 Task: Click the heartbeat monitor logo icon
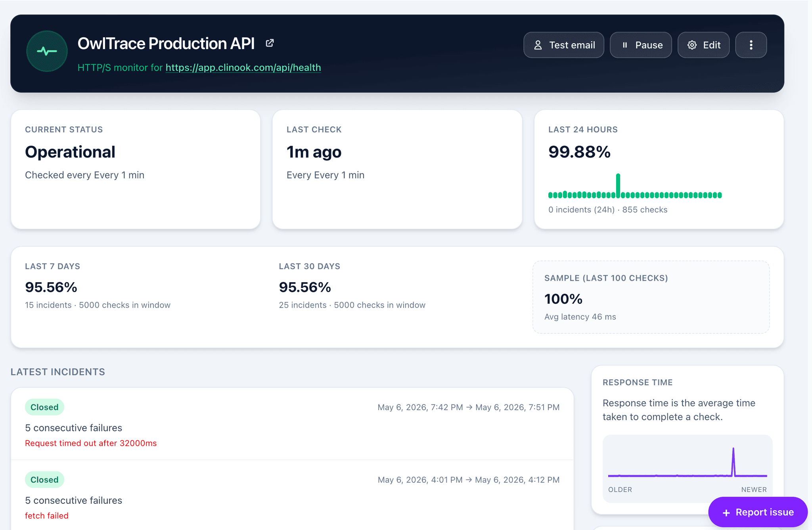47,51
